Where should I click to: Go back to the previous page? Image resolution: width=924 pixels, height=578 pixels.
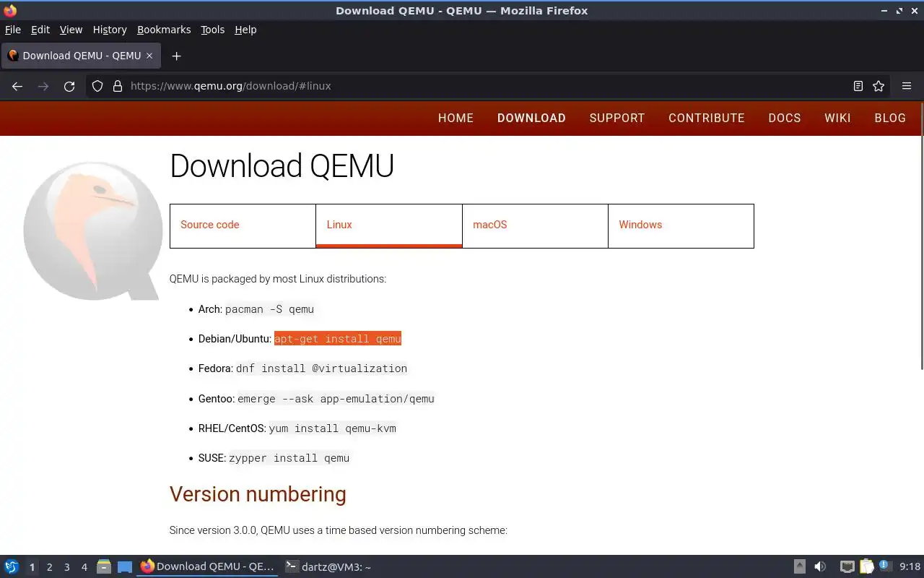click(17, 86)
